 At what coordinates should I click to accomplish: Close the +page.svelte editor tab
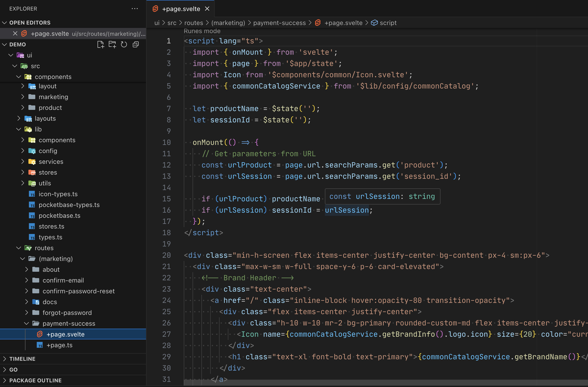tap(207, 9)
